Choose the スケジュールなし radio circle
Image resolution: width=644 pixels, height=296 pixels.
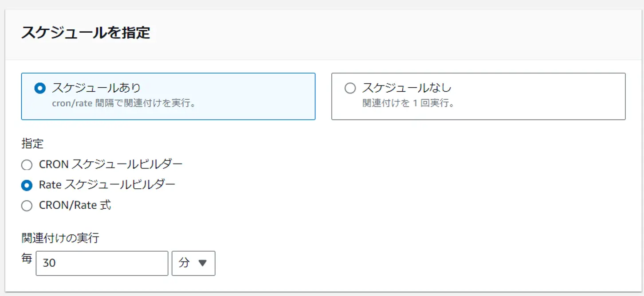(x=350, y=89)
